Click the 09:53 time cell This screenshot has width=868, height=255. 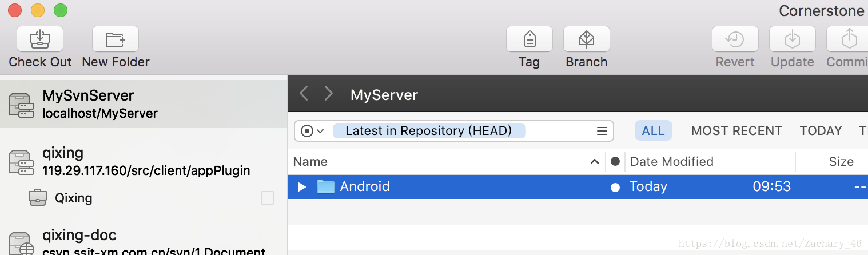coord(772,186)
